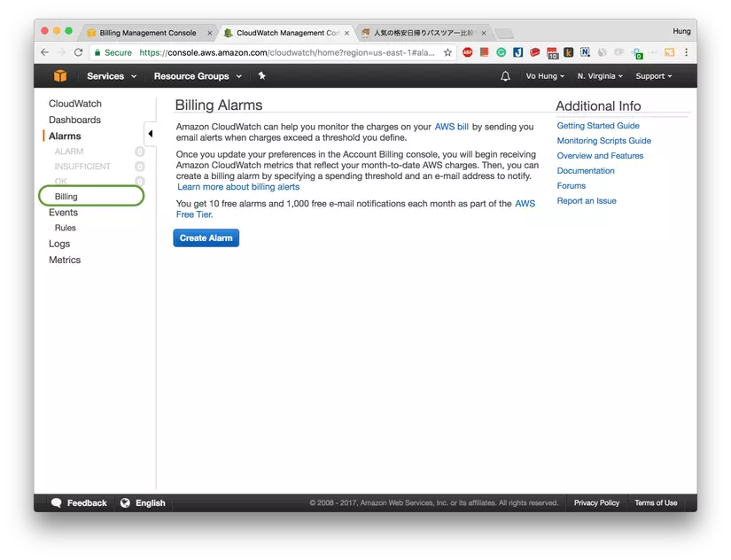Close the Billing Management Console tab
This screenshot has width=731, height=560.
(x=210, y=33)
